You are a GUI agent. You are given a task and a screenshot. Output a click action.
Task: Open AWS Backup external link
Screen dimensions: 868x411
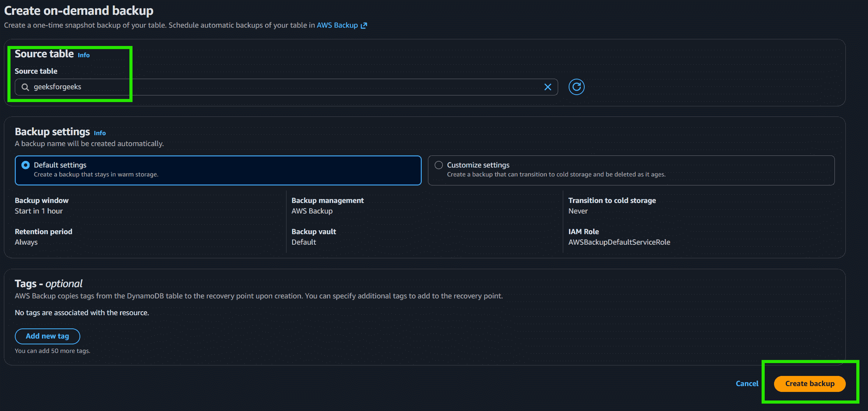(342, 25)
